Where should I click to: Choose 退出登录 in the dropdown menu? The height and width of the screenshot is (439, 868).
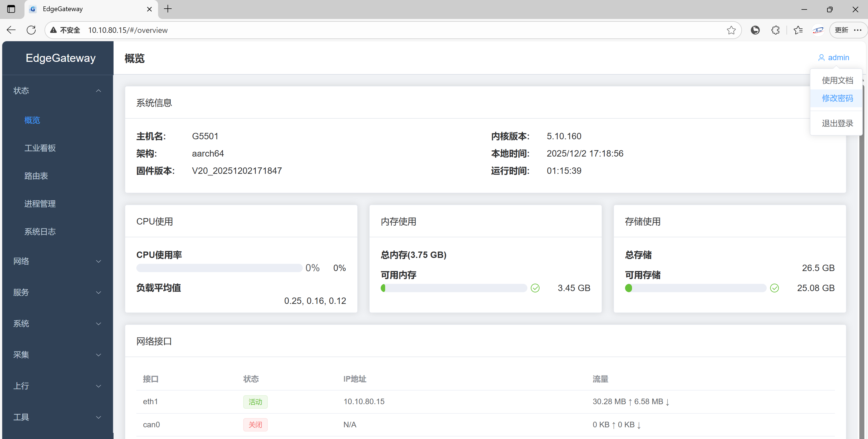[837, 123]
